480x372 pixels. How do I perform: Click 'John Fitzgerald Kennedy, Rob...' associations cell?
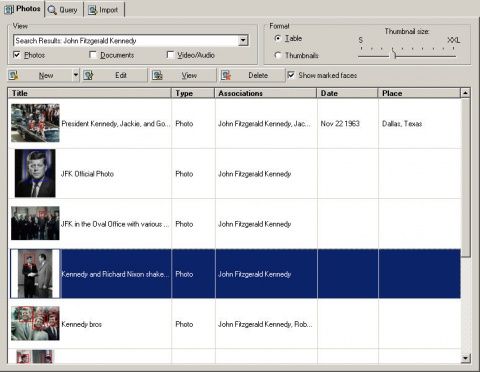[x=265, y=324]
